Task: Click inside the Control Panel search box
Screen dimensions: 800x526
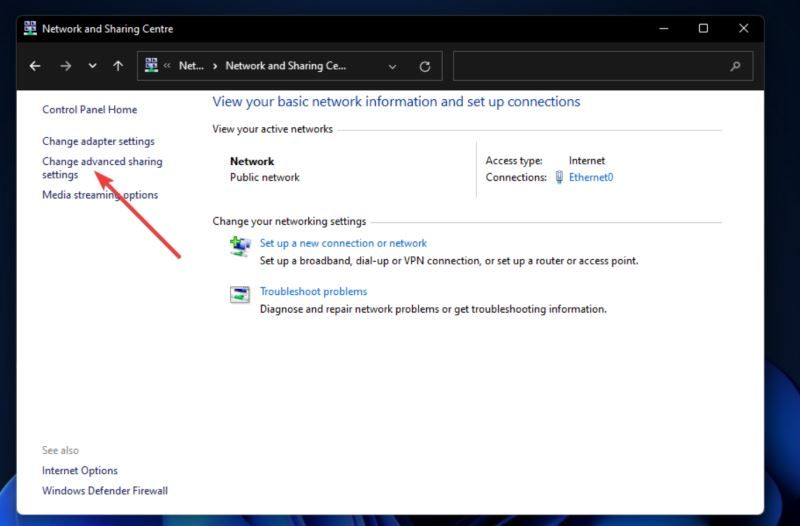Action: [x=590, y=66]
